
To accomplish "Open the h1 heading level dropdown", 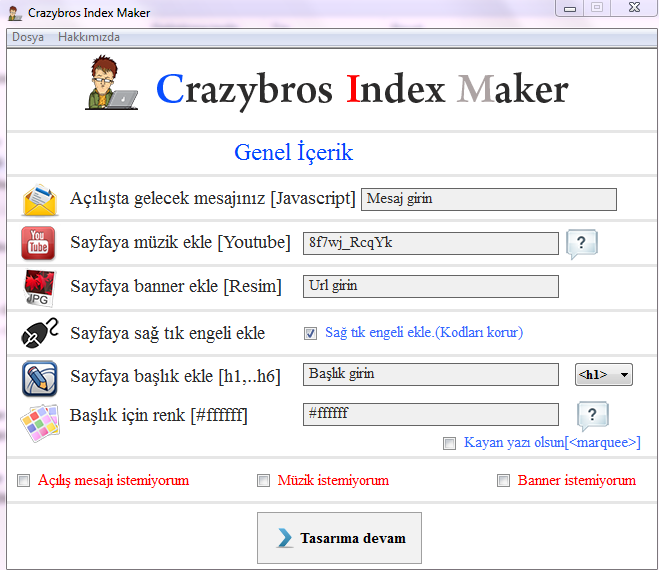I will 604,375.
